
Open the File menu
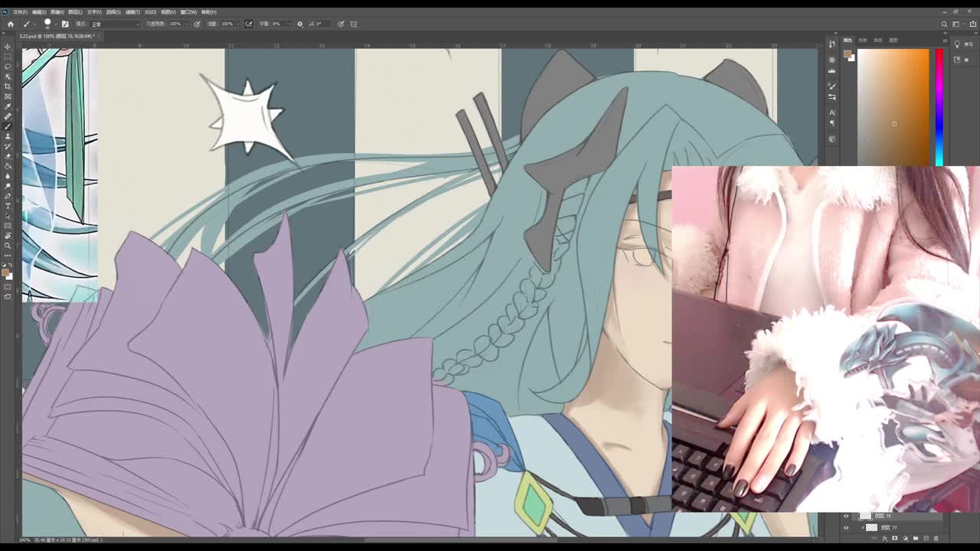pos(20,12)
